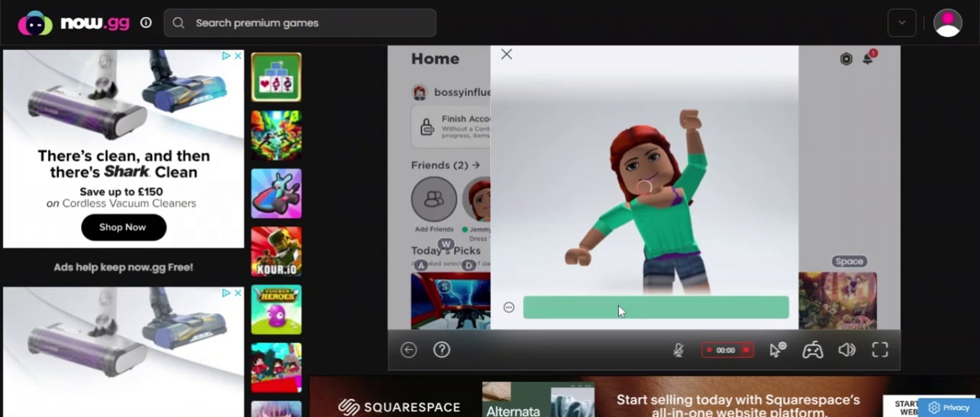Click Shop Now in the Shark ad
Screen dimensions: 980x417
point(123,227)
